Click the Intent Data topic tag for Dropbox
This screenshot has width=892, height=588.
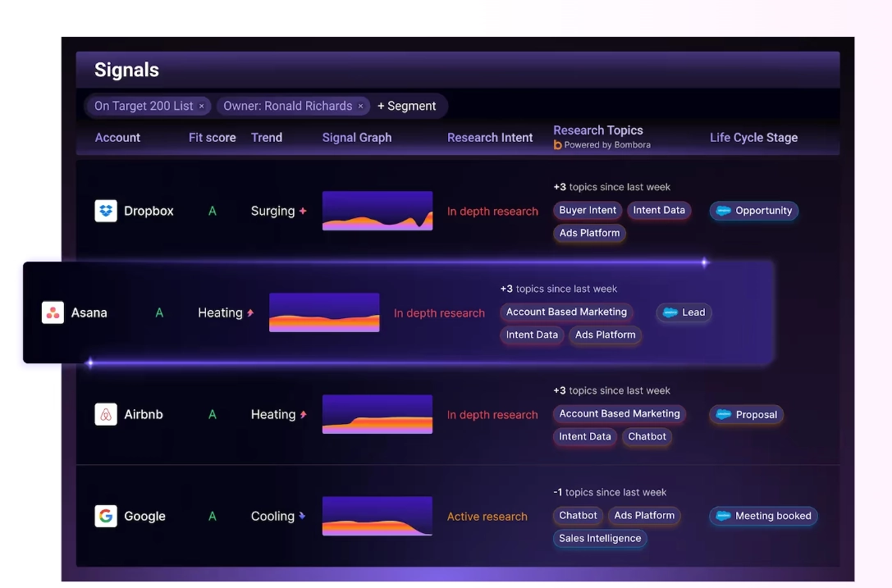pyautogui.click(x=659, y=211)
